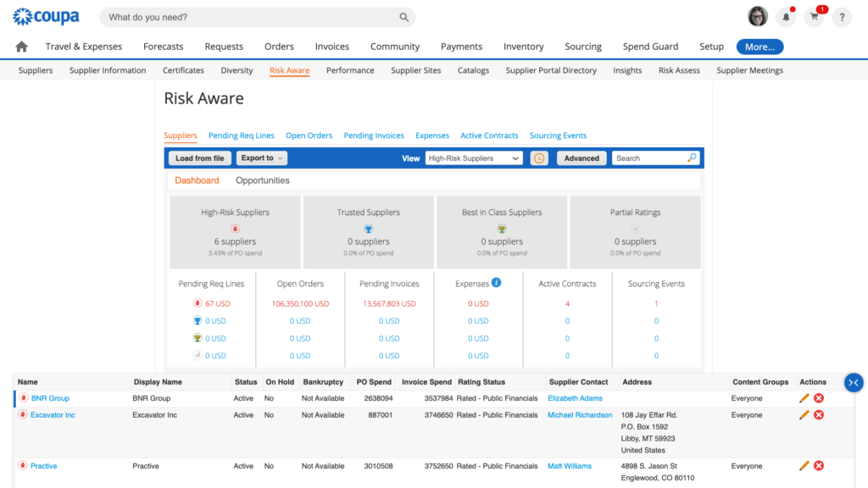Open the shopping cart icon

[814, 17]
